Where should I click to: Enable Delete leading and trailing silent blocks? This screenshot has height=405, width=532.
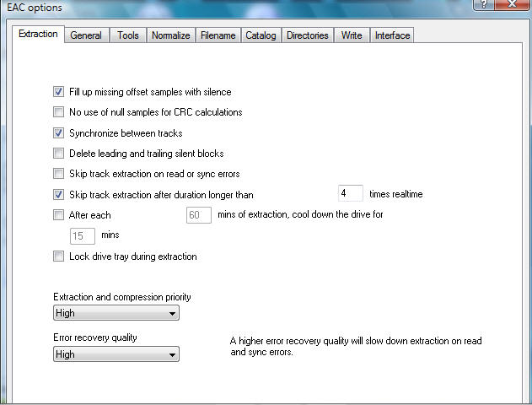[x=58, y=153]
